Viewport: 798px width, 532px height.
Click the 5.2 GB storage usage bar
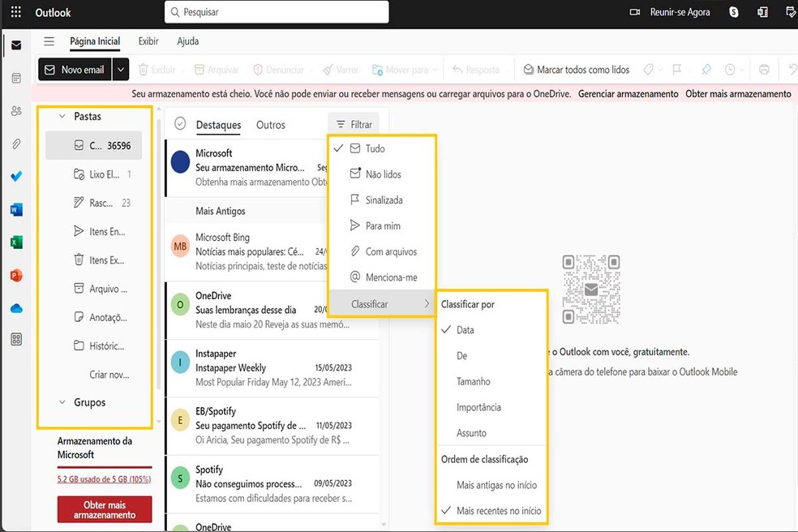click(x=104, y=479)
